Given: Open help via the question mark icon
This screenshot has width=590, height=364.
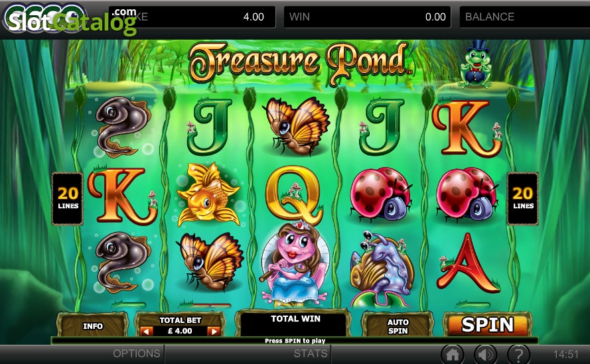Looking at the screenshot, I should click(x=518, y=354).
